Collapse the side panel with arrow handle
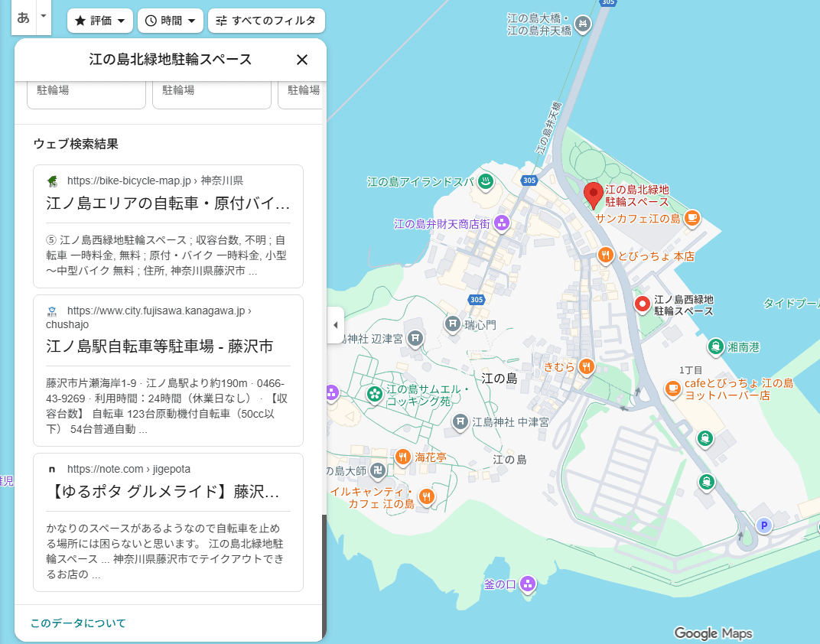820x644 pixels. (x=335, y=325)
